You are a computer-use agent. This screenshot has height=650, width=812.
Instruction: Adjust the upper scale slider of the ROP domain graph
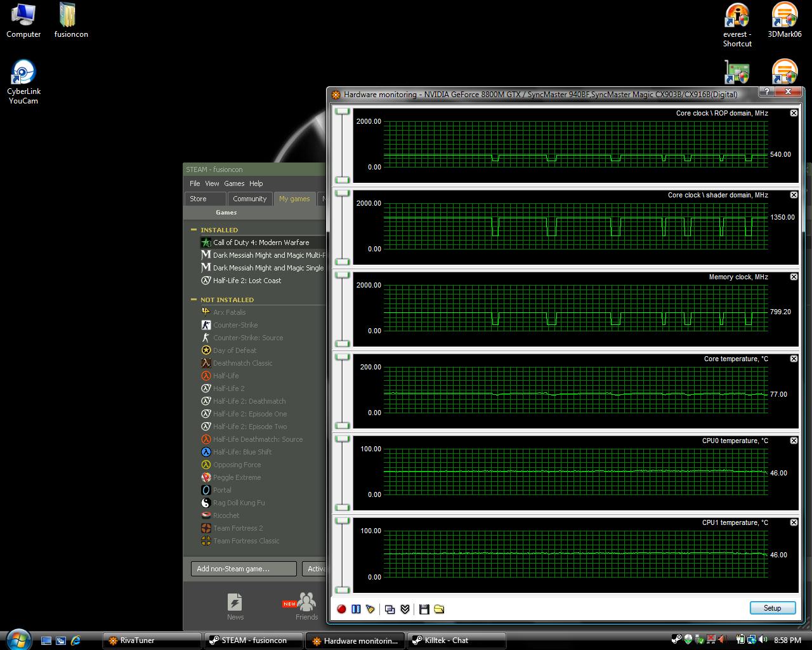pos(343,111)
